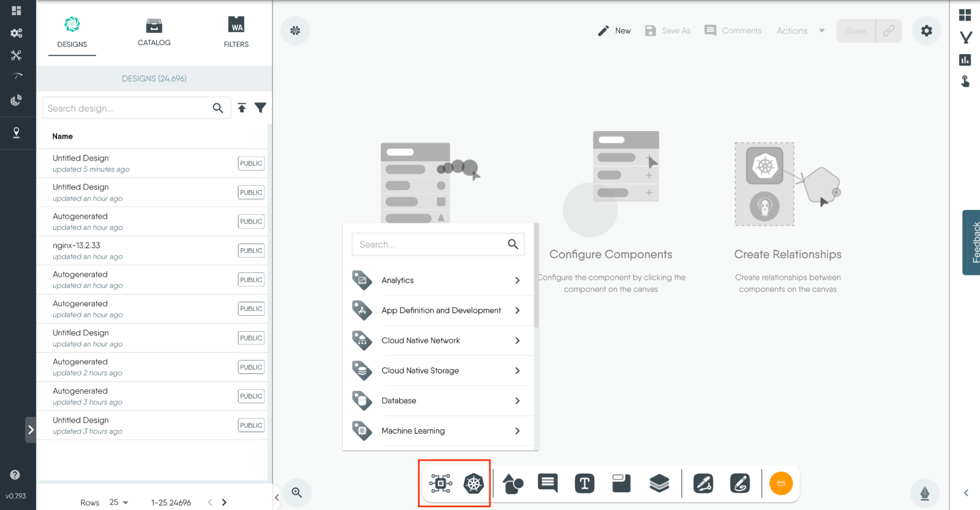Toggle PUBLIC badge on nginx-13.2.33 design

click(251, 251)
